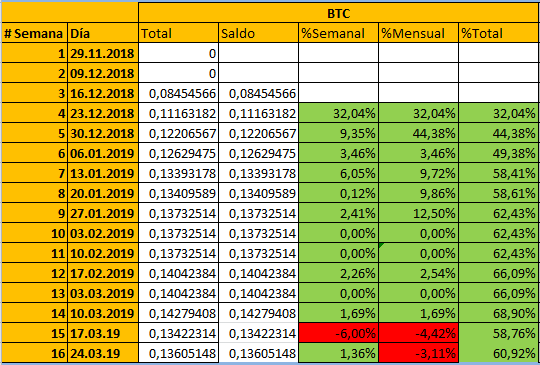The image size is (540, 365).
Task: Click the 12,50% %Mensual cell
Action: coord(418,213)
